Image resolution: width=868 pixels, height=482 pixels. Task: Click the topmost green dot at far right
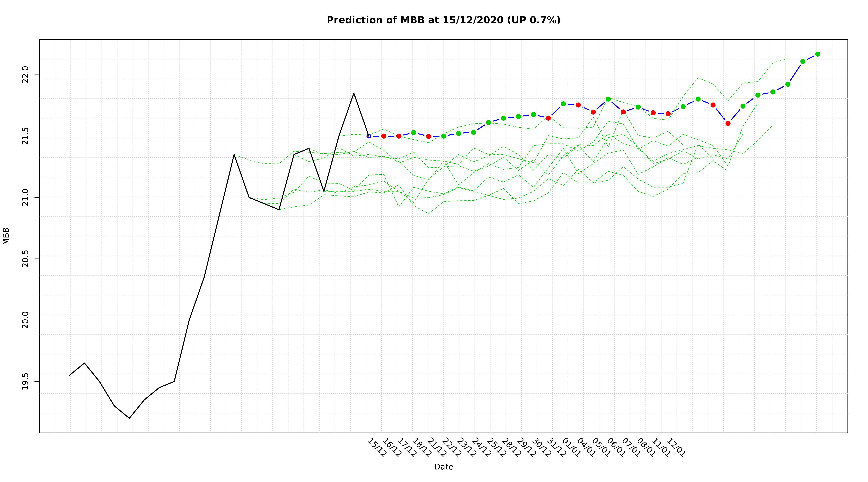pos(818,54)
